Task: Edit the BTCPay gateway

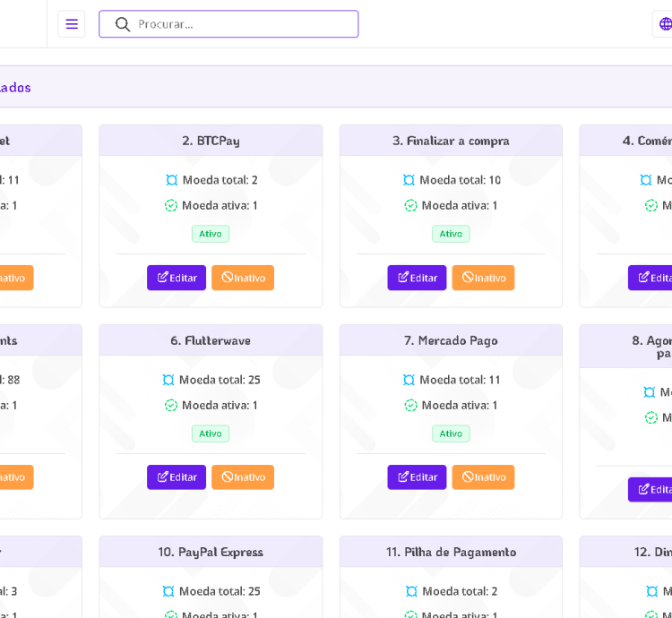Action: click(x=177, y=278)
